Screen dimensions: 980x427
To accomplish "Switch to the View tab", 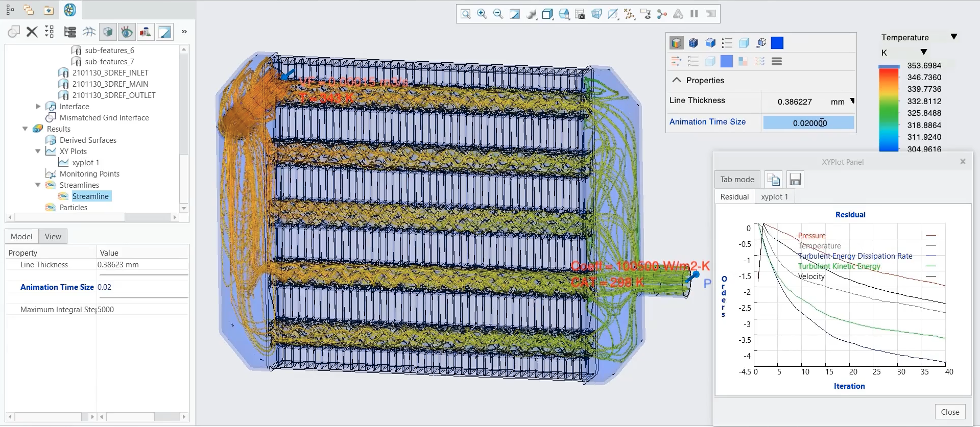I will 53,236.
